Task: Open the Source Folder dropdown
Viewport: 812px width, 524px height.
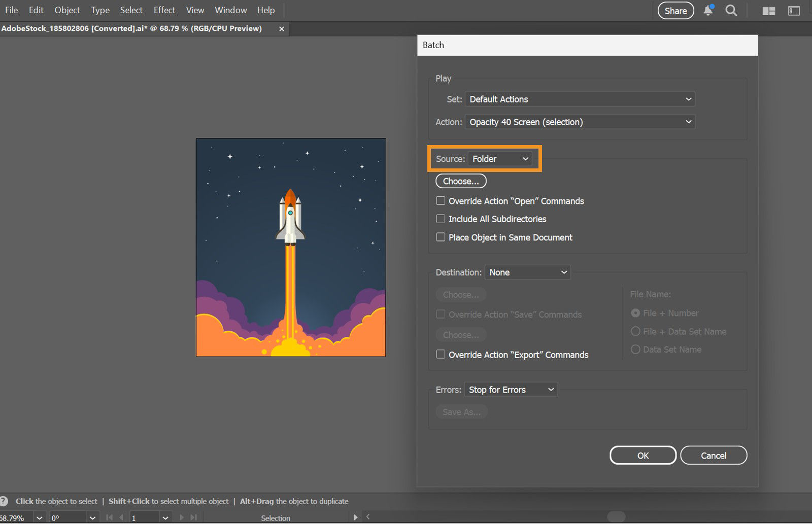Action: pyautogui.click(x=500, y=158)
